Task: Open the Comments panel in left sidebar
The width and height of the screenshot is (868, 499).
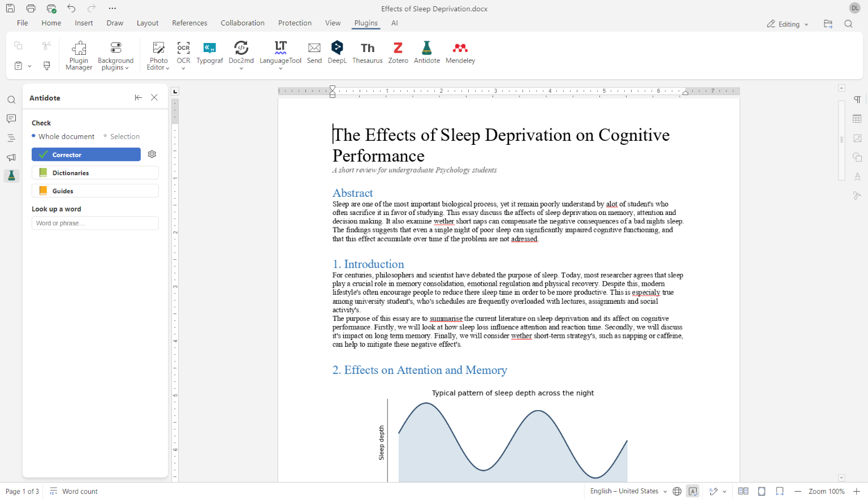Action: click(x=11, y=119)
